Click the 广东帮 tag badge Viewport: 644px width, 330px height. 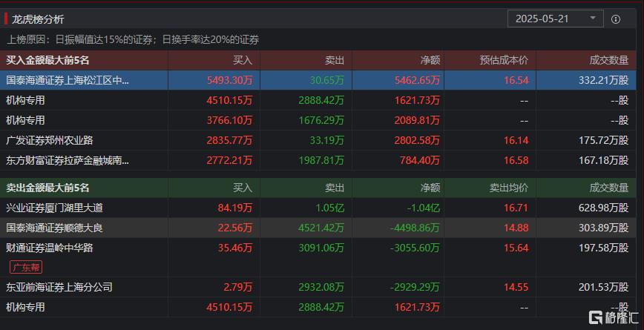26,268
